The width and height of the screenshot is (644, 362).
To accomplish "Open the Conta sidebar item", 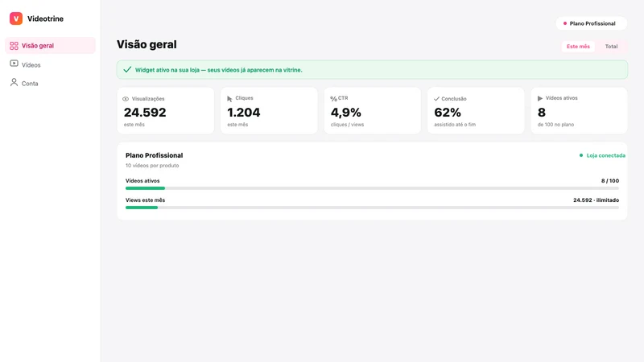I will 50,84.
